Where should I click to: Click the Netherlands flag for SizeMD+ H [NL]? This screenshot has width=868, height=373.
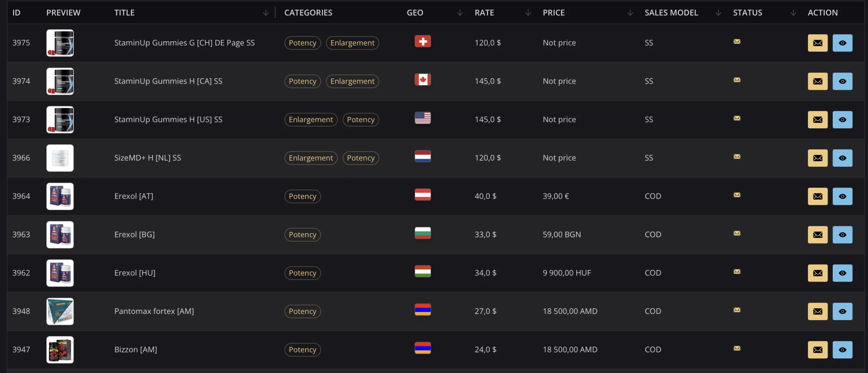[422, 156]
